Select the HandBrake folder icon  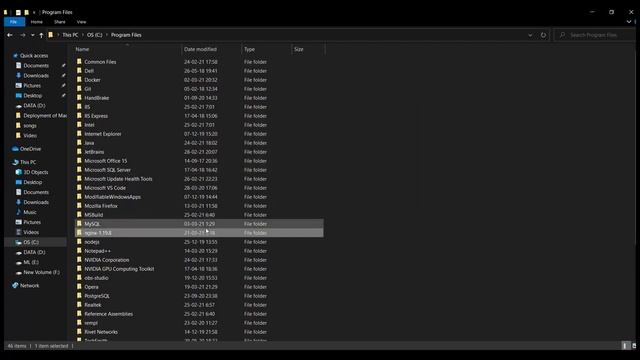pyautogui.click(x=79, y=98)
